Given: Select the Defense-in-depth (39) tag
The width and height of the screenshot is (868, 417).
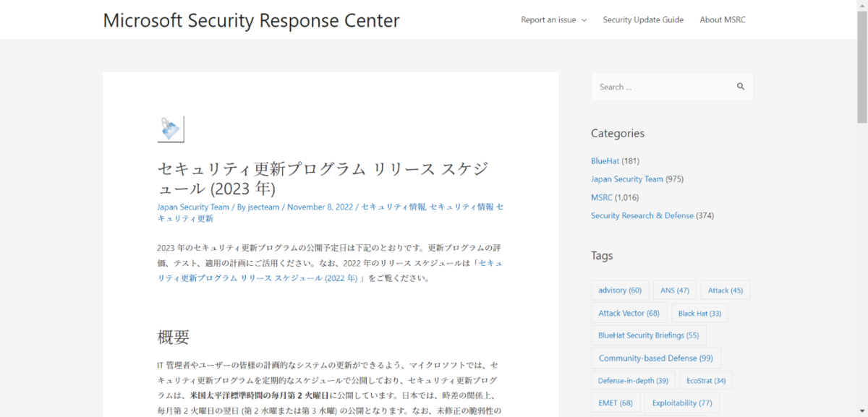Looking at the screenshot, I should (x=634, y=380).
